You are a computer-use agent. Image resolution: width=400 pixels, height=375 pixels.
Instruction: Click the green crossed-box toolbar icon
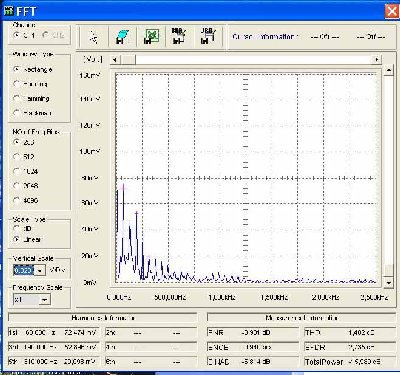(151, 37)
